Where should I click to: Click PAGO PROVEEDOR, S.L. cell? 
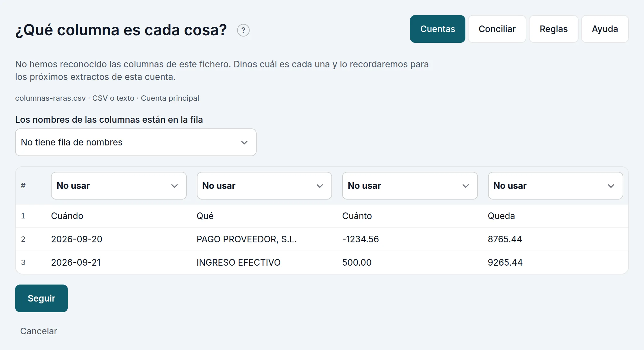(247, 239)
